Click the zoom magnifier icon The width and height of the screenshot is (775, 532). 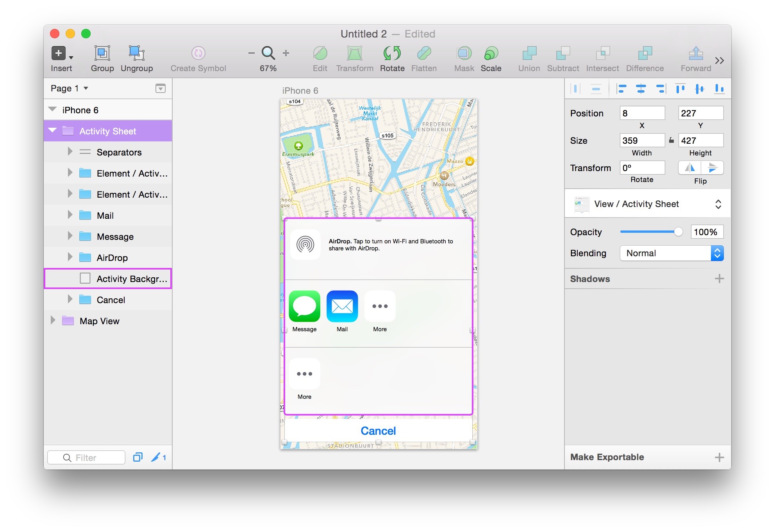[268, 53]
